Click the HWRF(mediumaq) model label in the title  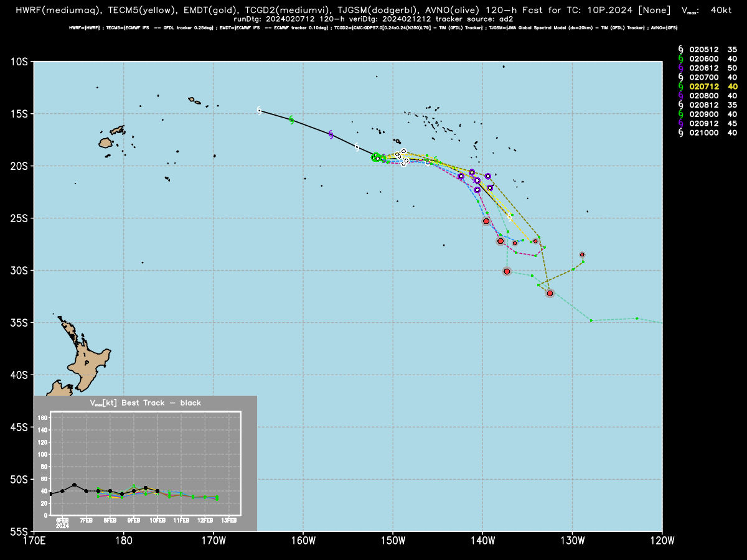(x=59, y=11)
